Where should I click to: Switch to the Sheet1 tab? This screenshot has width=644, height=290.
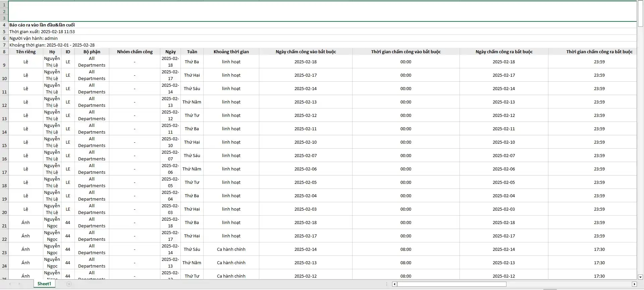click(44, 284)
